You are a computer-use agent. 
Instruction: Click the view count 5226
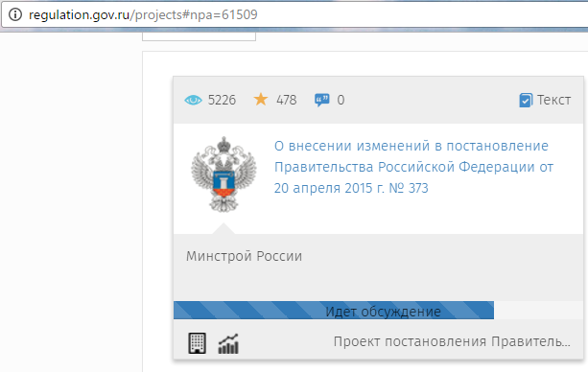click(222, 100)
